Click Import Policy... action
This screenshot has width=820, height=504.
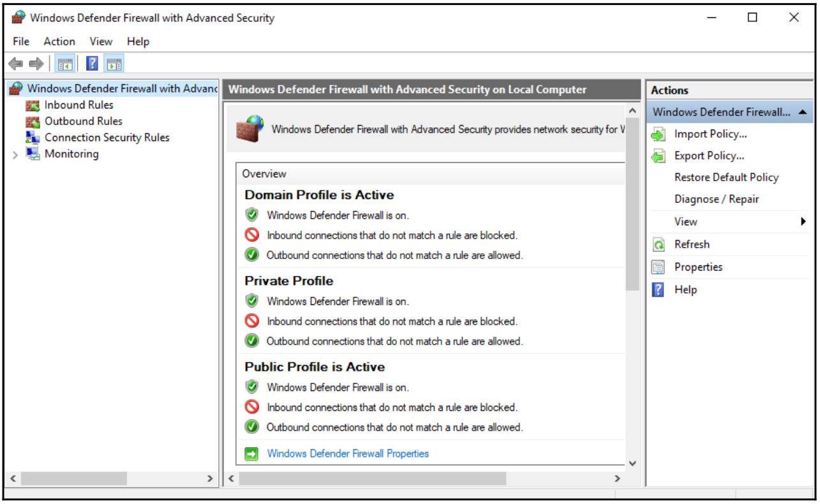point(711,135)
